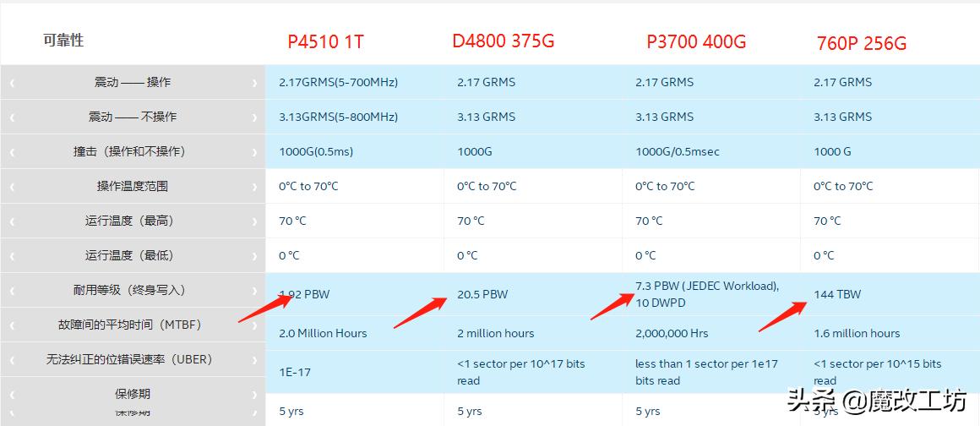Select row label 保修期
This screenshot has height=426, width=980.
[x=133, y=394]
